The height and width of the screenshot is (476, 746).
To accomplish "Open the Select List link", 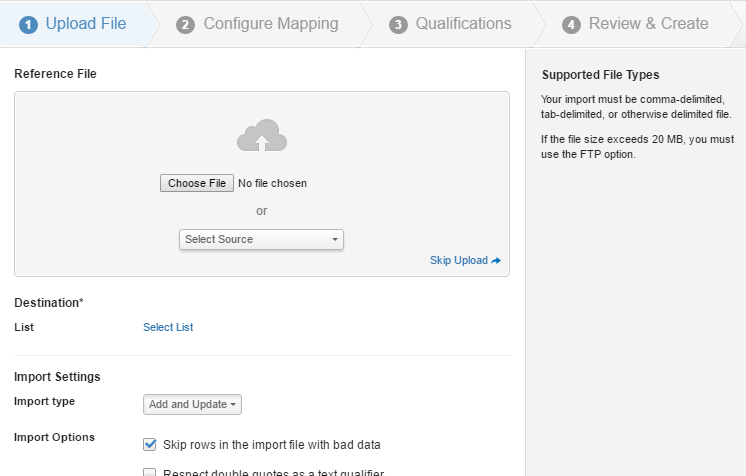I will [168, 327].
